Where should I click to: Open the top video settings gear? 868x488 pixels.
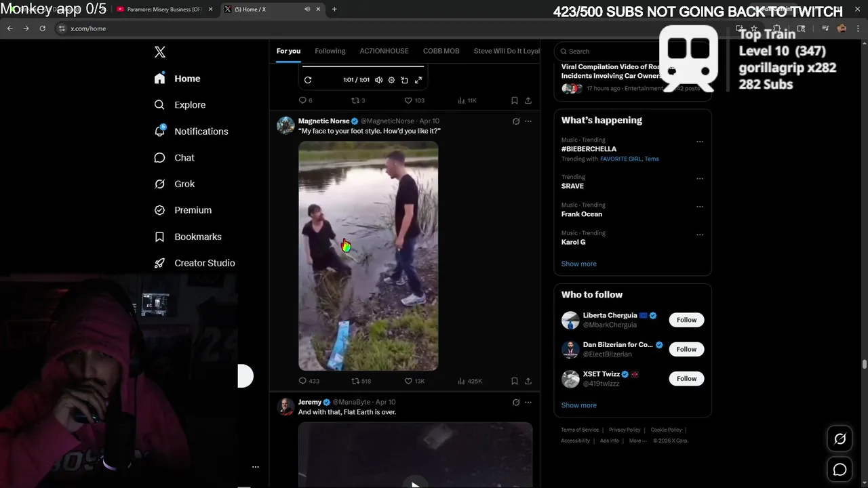[391, 80]
